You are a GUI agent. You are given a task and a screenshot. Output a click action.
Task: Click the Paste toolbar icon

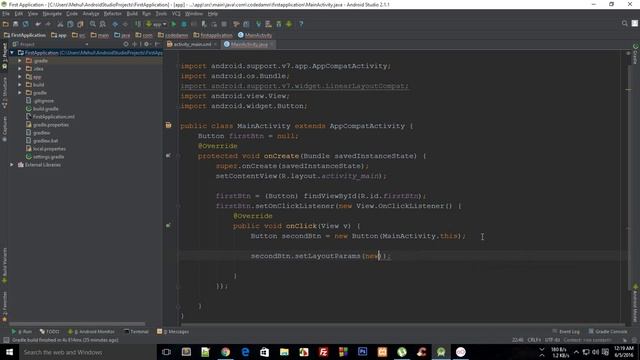click(x=80, y=24)
